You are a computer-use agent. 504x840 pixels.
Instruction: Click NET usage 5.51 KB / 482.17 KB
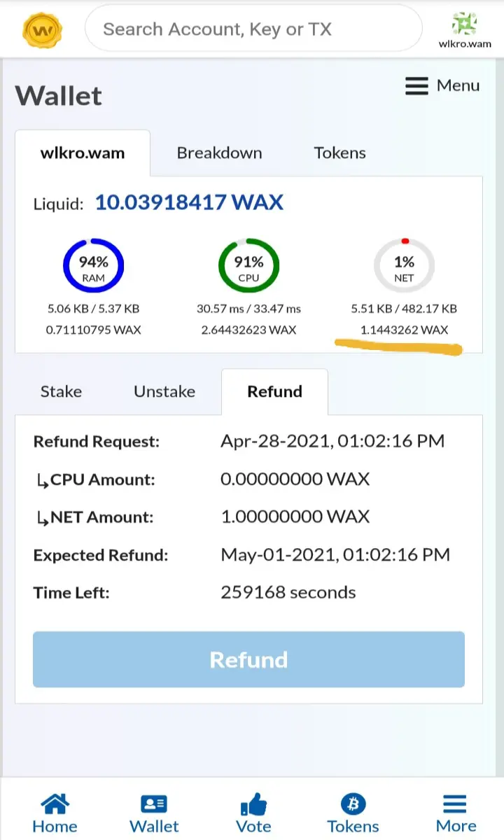404,308
